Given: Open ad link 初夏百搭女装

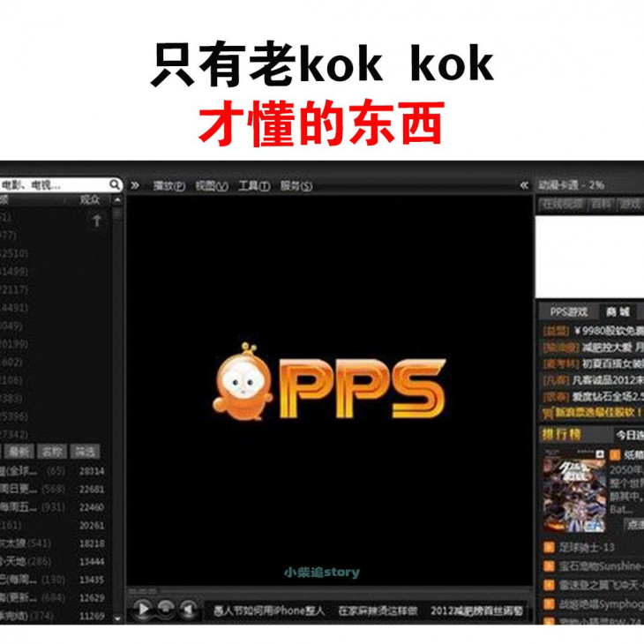Looking at the screenshot, I should [x=613, y=363].
